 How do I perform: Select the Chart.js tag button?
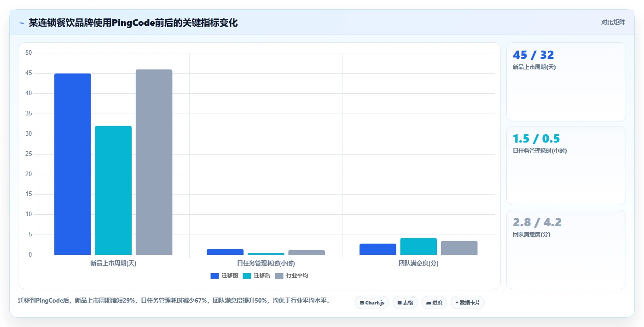click(372, 303)
